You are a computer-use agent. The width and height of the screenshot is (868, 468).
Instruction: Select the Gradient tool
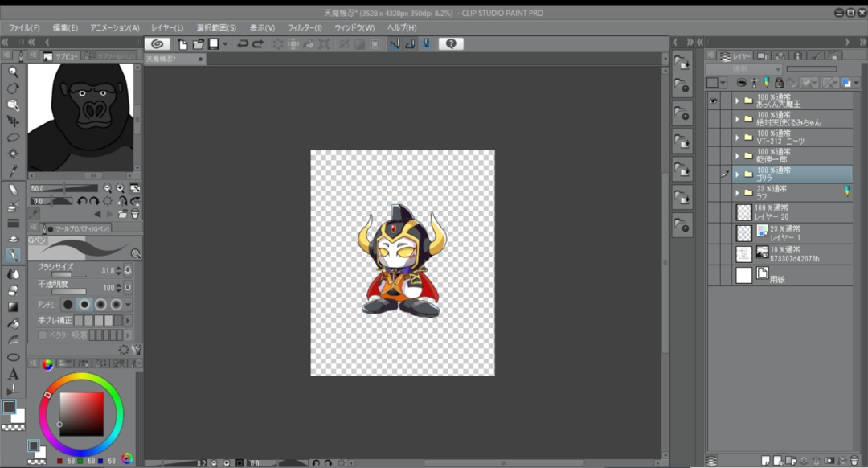pyautogui.click(x=13, y=306)
